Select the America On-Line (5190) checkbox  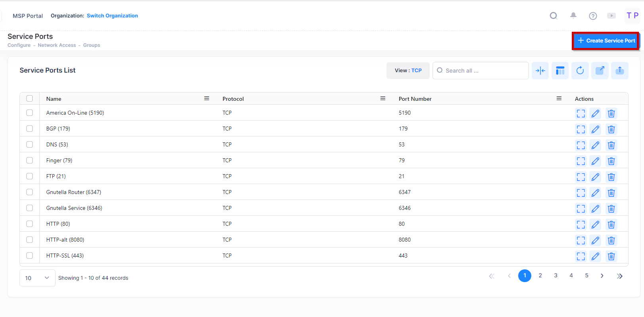click(x=30, y=113)
